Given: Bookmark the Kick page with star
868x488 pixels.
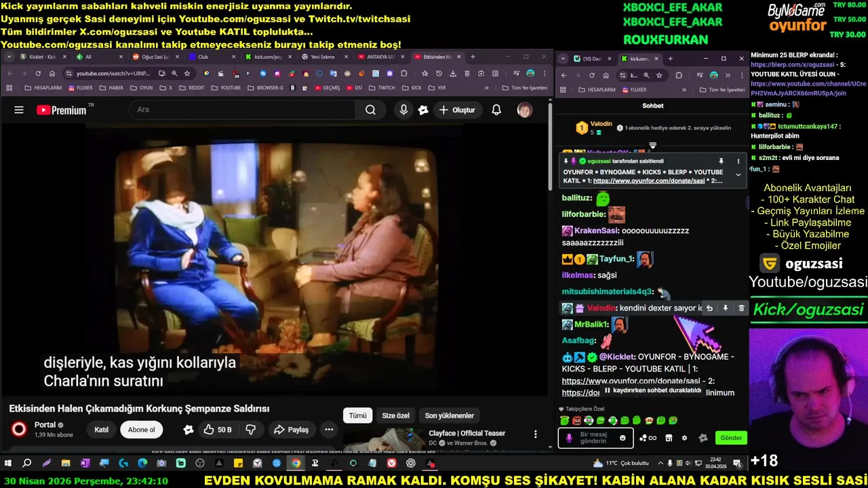Looking at the screenshot, I should click(x=660, y=75).
